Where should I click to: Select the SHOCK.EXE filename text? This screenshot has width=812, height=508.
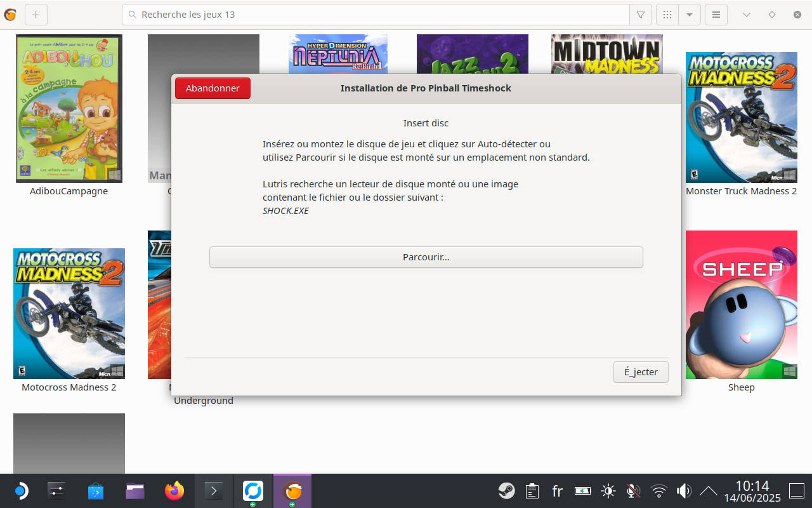(285, 211)
